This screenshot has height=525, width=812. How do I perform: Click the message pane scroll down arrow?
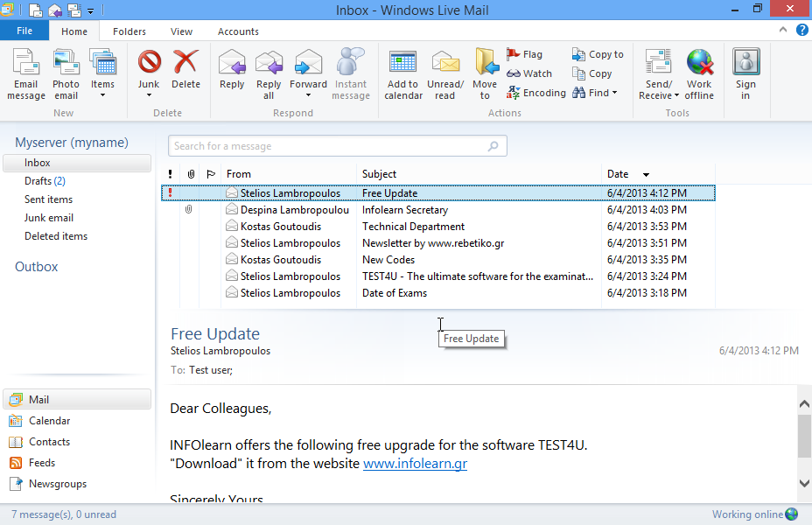pos(804,483)
